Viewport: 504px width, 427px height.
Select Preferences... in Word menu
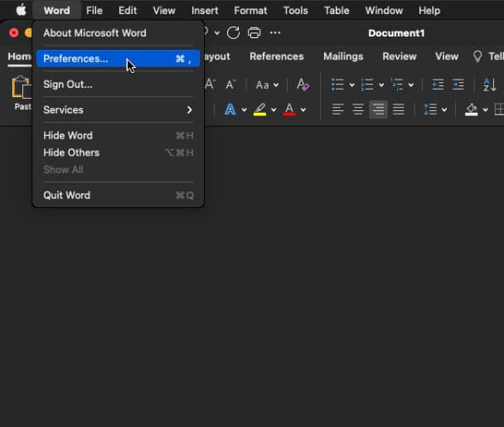point(118,59)
